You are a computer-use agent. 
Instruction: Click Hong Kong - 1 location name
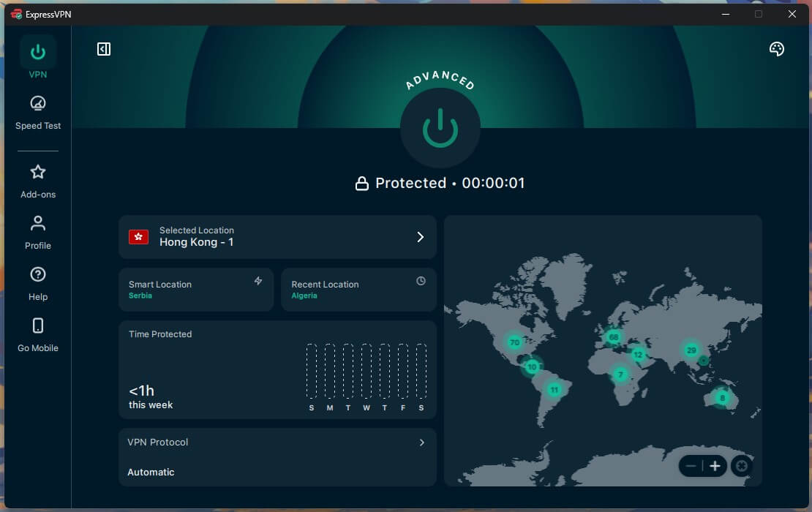[x=196, y=242]
